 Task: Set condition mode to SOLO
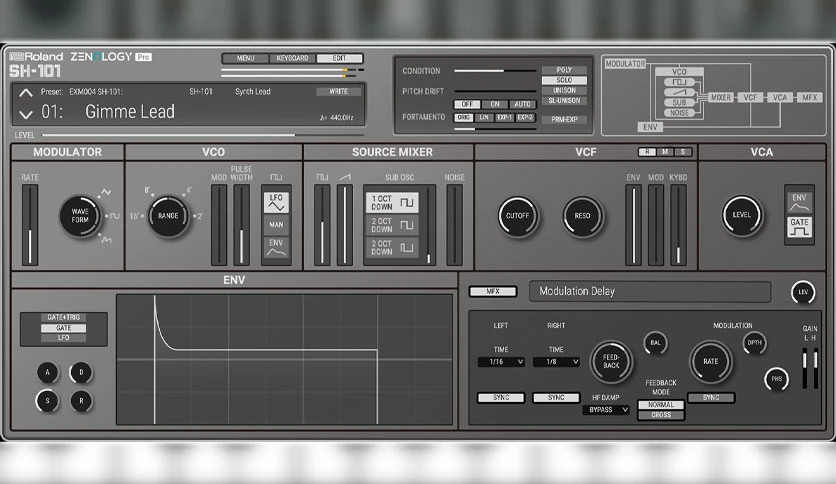pos(564,80)
